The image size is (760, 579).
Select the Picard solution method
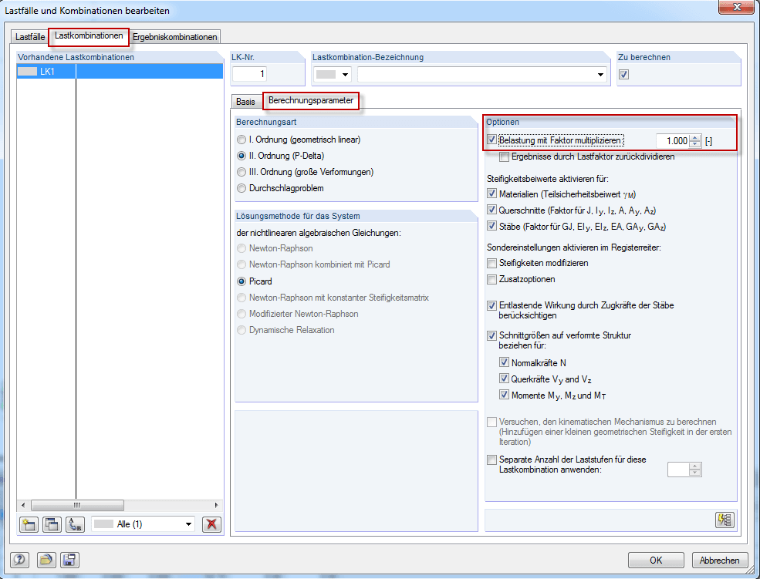241,282
